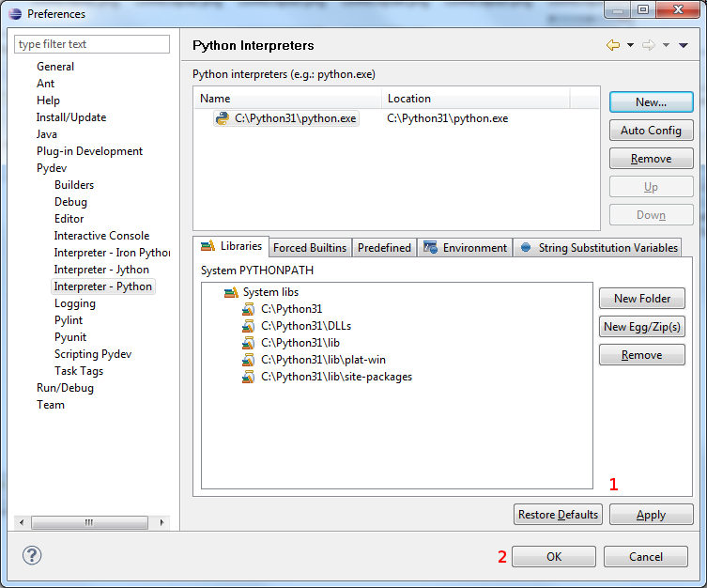This screenshot has width=707, height=588.
Task: Click the folder icon beside C:\Python31\lib
Action: click(248, 343)
